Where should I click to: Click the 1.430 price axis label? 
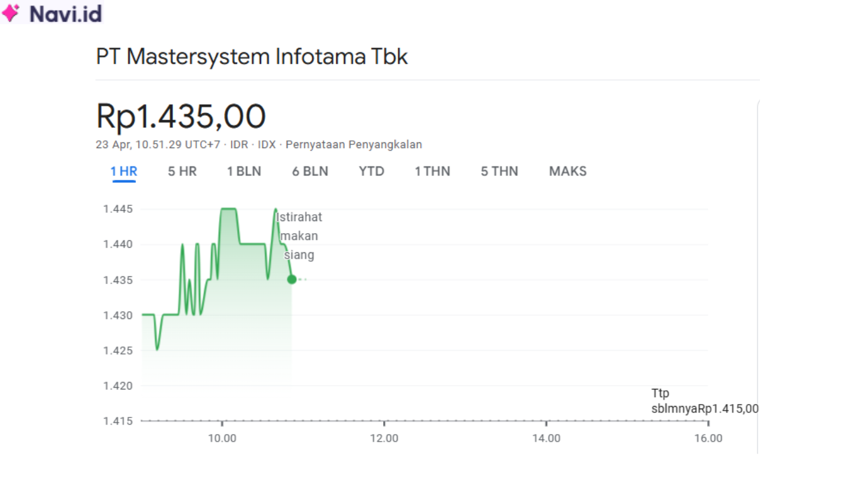tap(118, 315)
